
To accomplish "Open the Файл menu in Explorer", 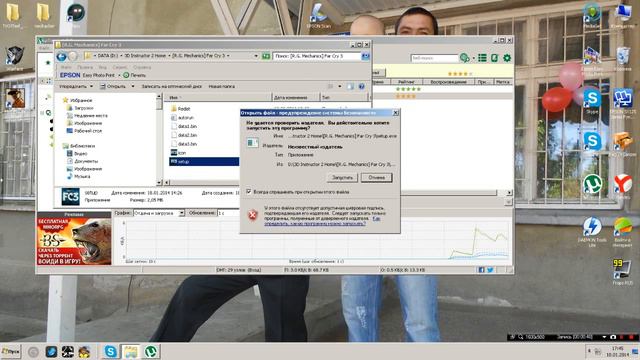I will 66,67.
